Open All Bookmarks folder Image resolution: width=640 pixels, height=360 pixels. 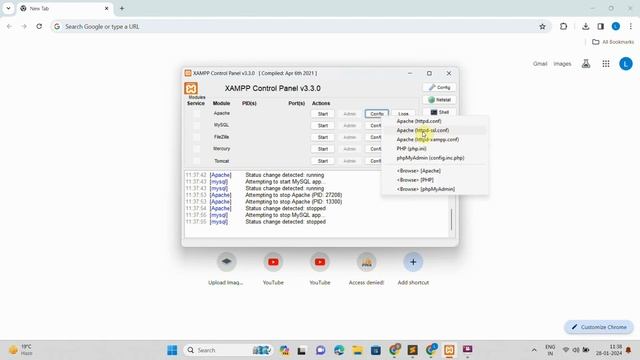pyautogui.click(x=613, y=42)
